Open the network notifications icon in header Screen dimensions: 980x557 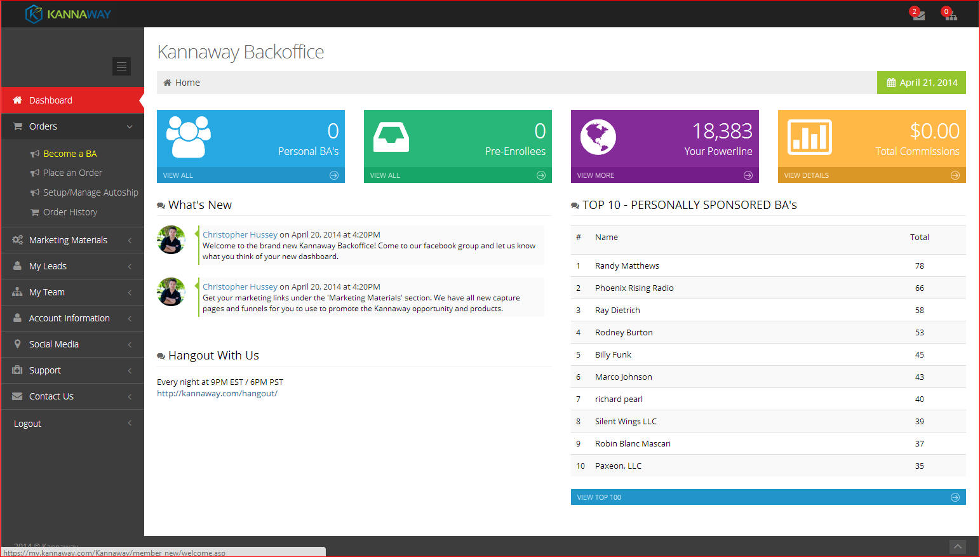950,15
